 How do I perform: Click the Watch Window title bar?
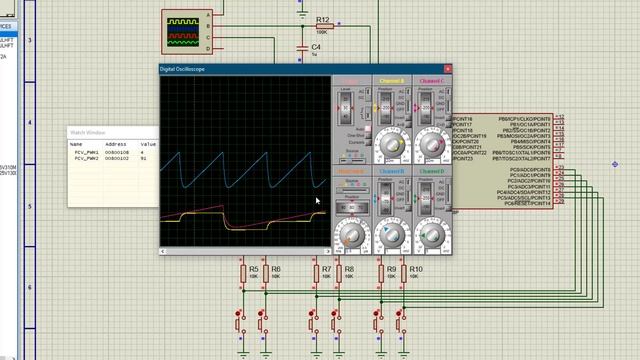pyautogui.click(x=113, y=133)
